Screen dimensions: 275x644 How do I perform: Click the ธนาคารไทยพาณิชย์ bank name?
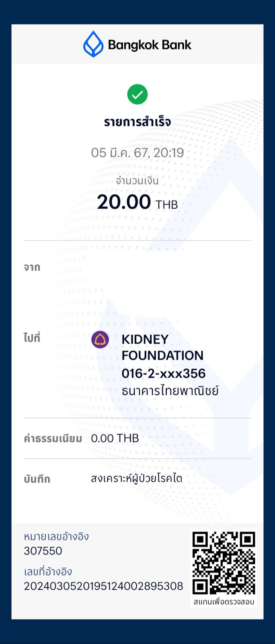(x=170, y=390)
